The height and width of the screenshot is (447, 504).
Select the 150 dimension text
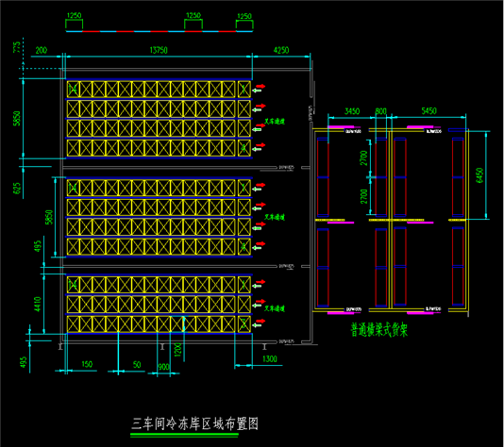pyautogui.click(x=87, y=364)
